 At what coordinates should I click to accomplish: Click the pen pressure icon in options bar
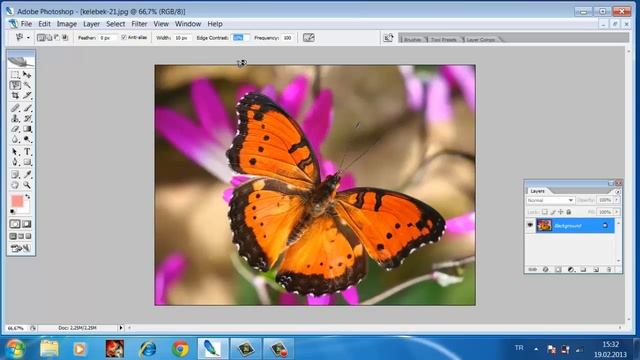click(309, 38)
